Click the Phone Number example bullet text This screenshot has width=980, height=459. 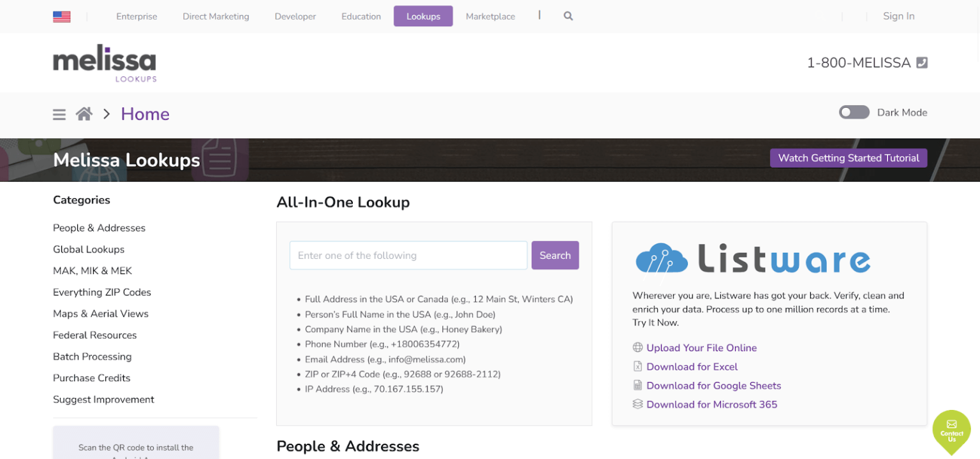(382, 344)
